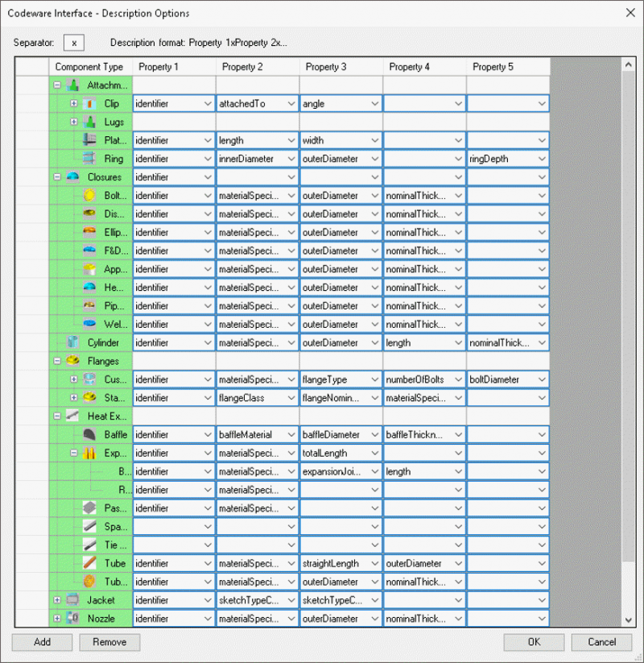Collapse the Heat Exchanger tree node
644x663 pixels.
point(57,416)
